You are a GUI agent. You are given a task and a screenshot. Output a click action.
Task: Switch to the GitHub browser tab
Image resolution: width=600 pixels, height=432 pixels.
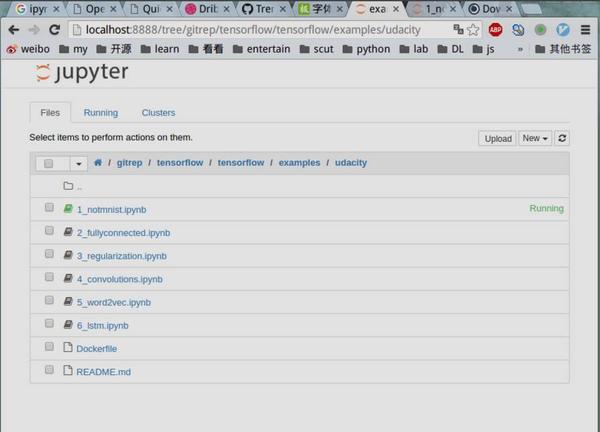tap(264, 9)
